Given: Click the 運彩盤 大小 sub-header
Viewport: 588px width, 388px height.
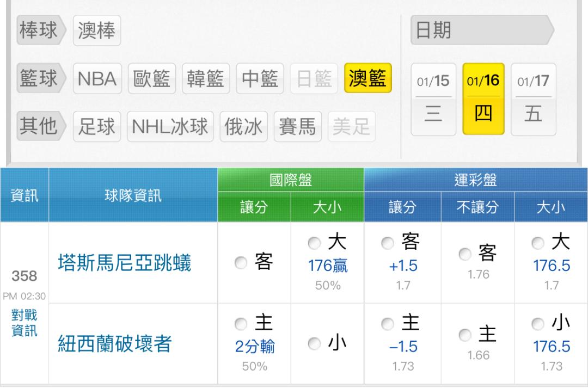Looking at the screenshot, I should point(551,207).
